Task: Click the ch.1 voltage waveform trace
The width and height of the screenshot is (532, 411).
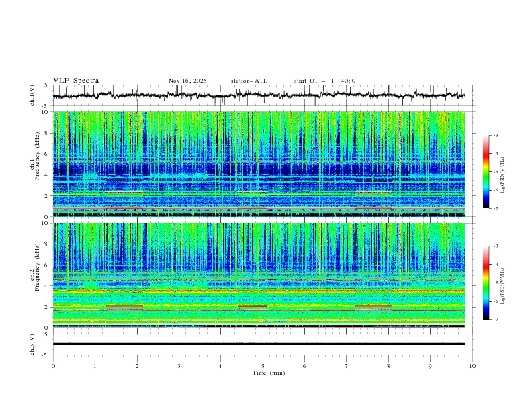Action: pos(259,95)
